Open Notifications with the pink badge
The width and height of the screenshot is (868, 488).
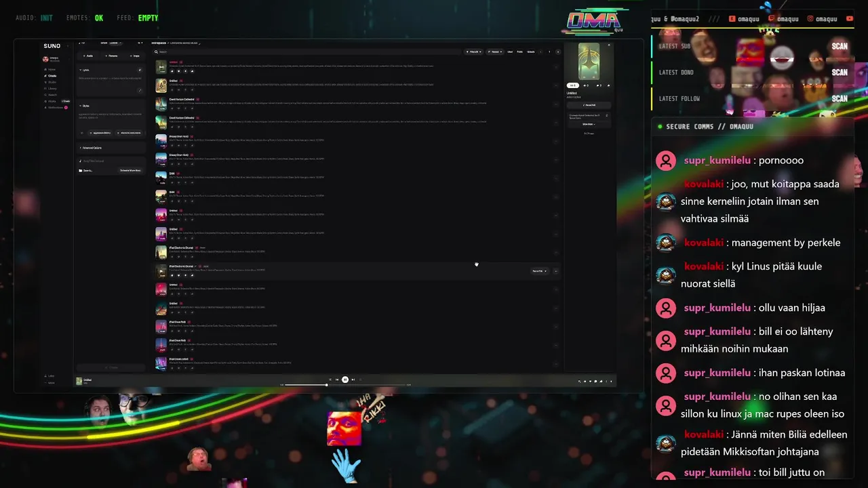(x=56, y=108)
